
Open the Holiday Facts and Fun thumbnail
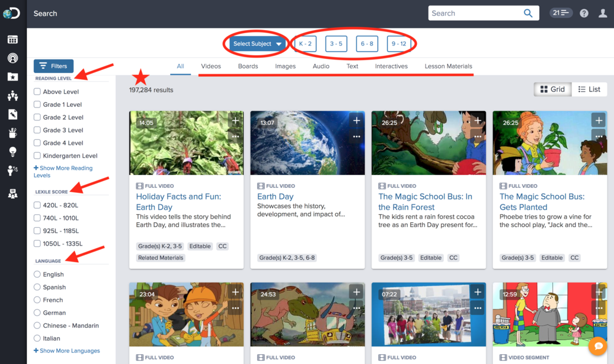(x=187, y=143)
